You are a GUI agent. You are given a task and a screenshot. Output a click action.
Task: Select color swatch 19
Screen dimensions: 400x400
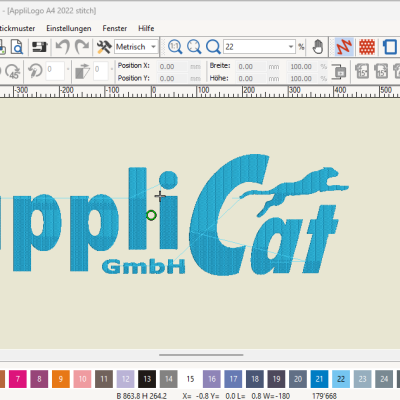click(276, 379)
